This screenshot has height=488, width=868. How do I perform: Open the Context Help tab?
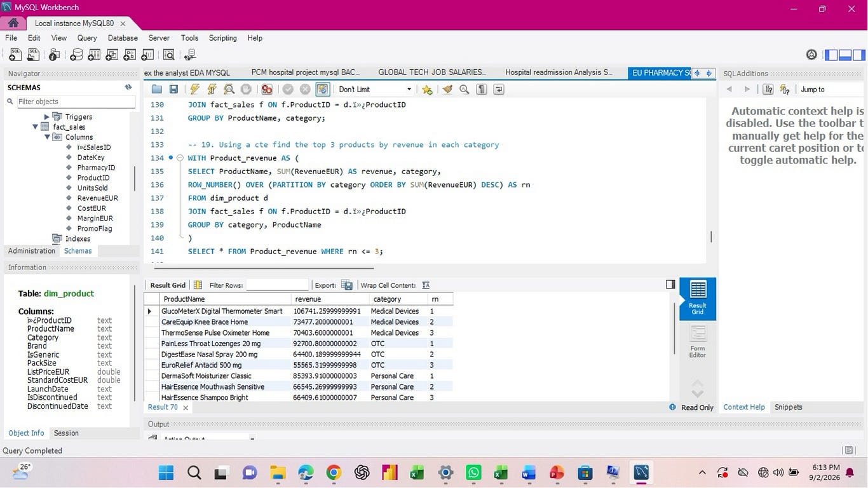click(744, 407)
